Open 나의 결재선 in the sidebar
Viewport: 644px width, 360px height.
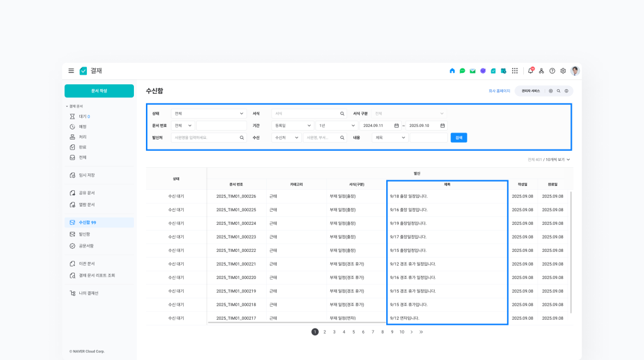tap(89, 293)
